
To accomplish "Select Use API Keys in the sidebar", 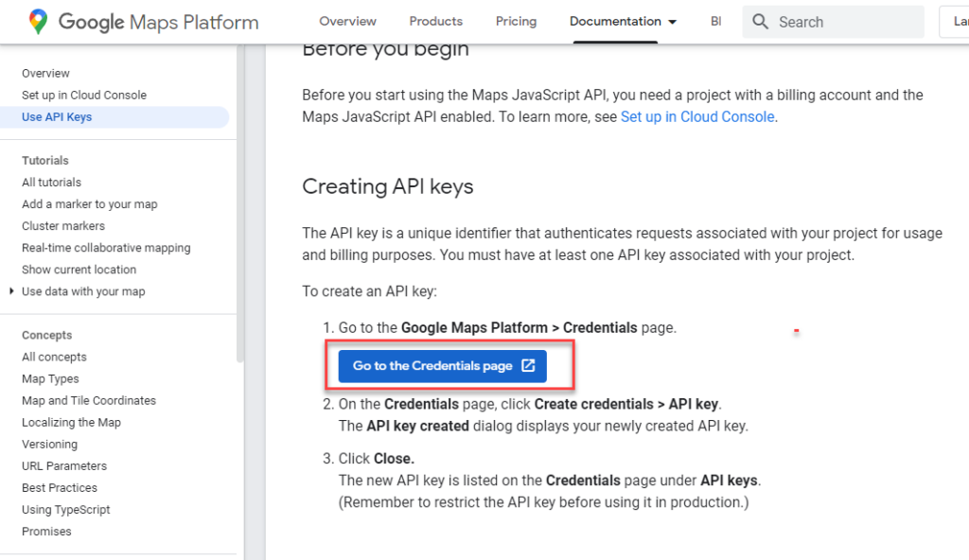I will coord(59,116).
